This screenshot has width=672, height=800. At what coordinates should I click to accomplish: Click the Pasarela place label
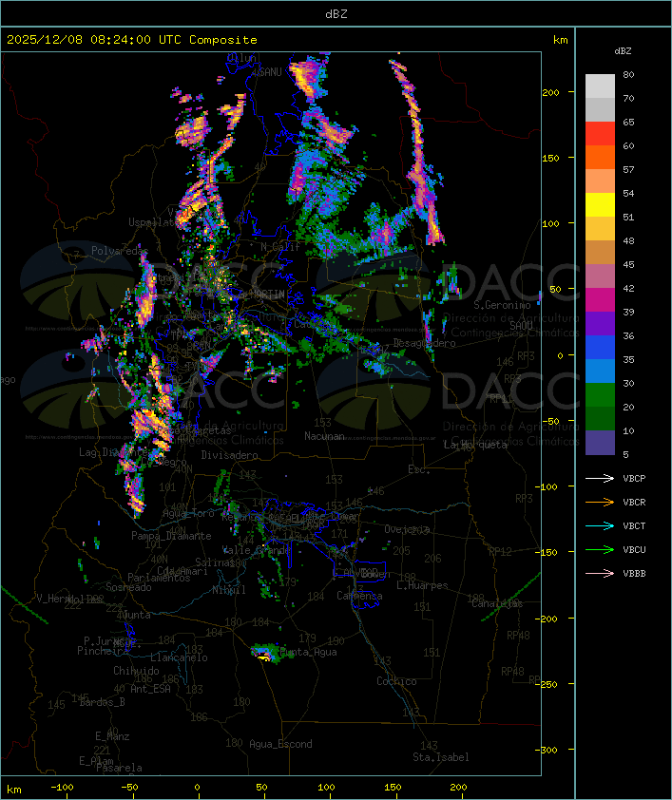(119, 768)
